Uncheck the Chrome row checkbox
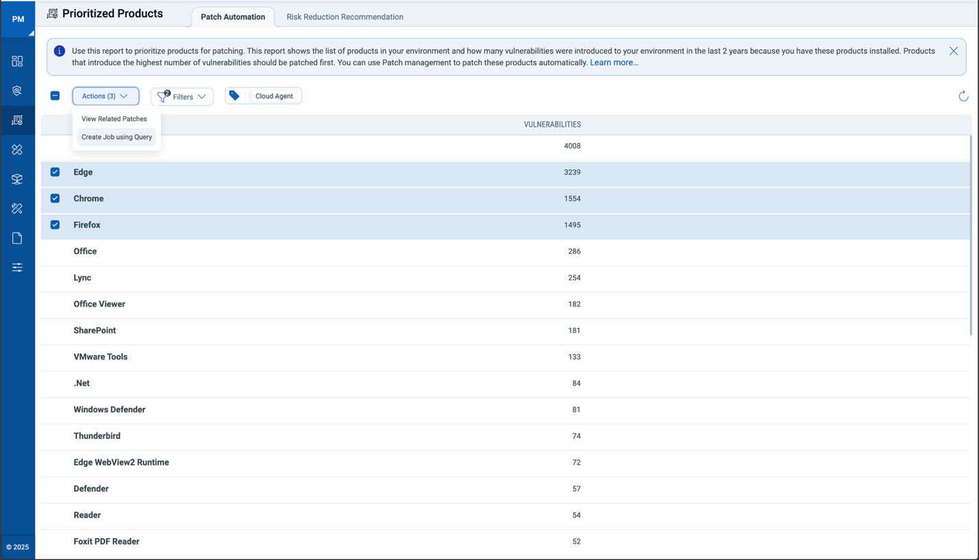 point(55,199)
